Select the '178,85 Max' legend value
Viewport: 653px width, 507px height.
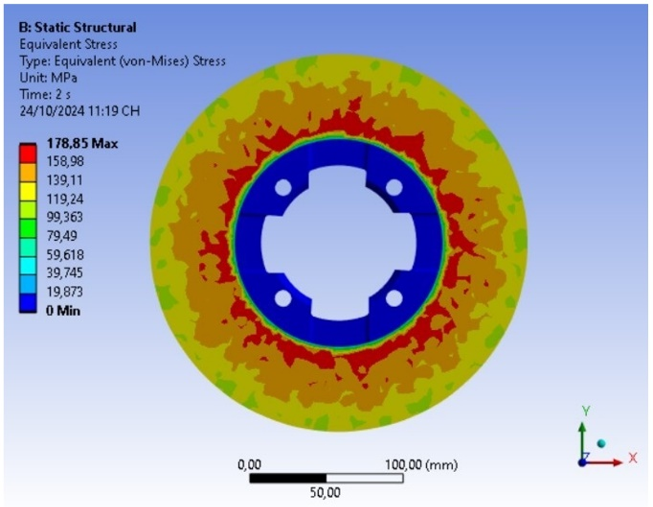82,144
